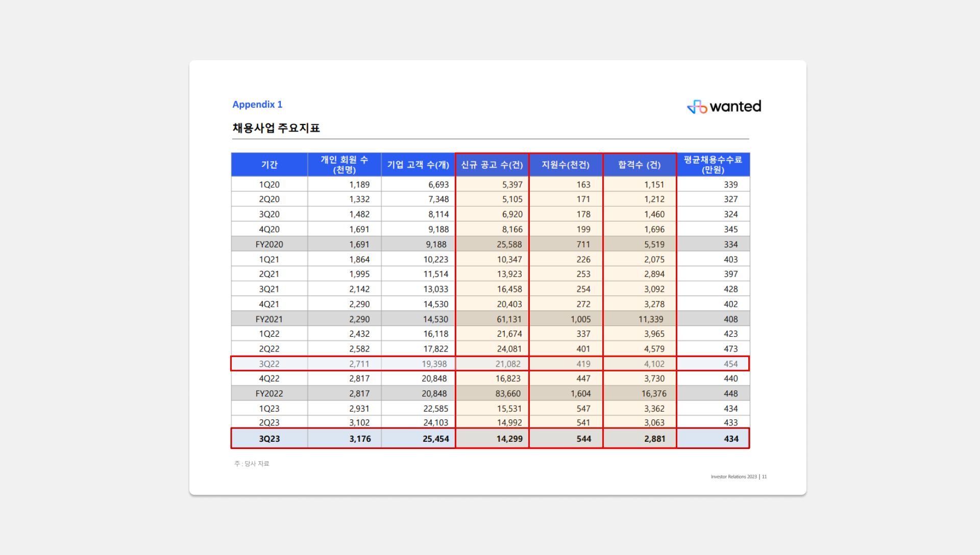The image size is (980, 555).
Task: Click the wanted logo icon
Action: coord(697,107)
